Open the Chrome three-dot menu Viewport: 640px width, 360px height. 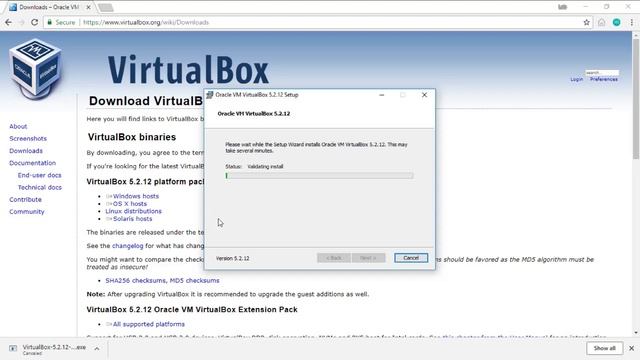pos(632,22)
